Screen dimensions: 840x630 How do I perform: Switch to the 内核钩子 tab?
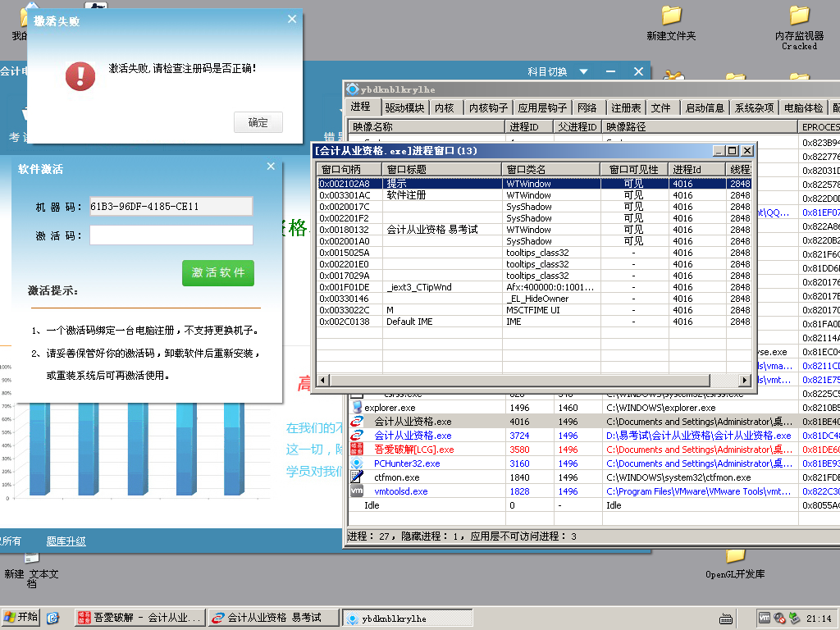pos(488,107)
